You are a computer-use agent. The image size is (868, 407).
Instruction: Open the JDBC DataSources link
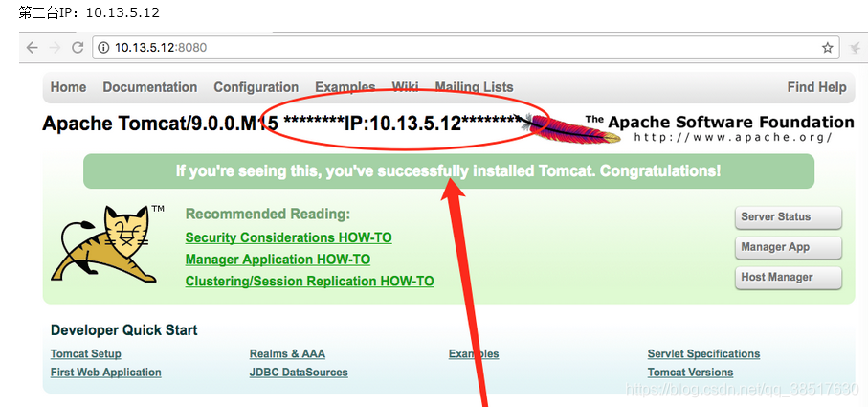click(x=299, y=373)
